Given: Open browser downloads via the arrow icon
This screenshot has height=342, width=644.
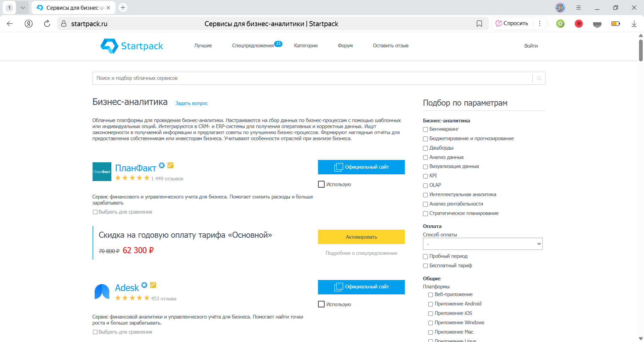Looking at the screenshot, I should pos(634,23).
